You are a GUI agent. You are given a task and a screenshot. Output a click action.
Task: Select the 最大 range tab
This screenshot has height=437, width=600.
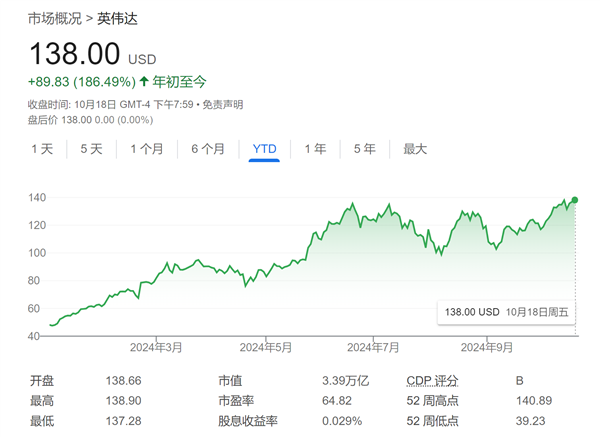pos(415,149)
